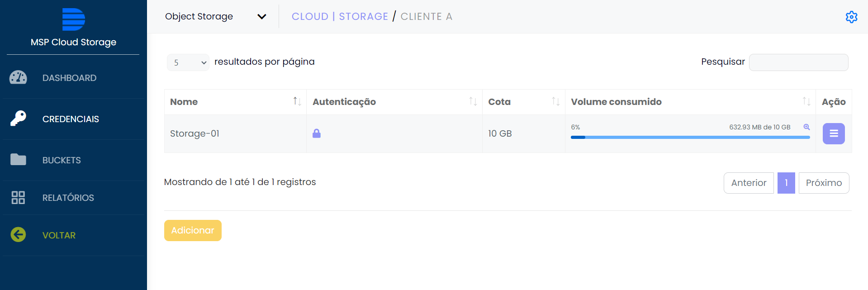This screenshot has height=290, width=868.
Task: Sort by the Cota column
Action: [x=555, y=101]
